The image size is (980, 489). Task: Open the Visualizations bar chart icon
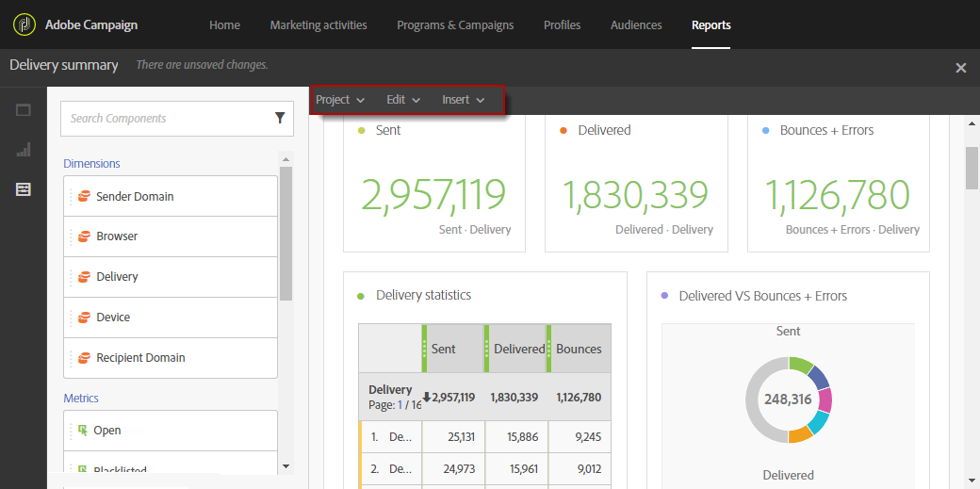24,149
